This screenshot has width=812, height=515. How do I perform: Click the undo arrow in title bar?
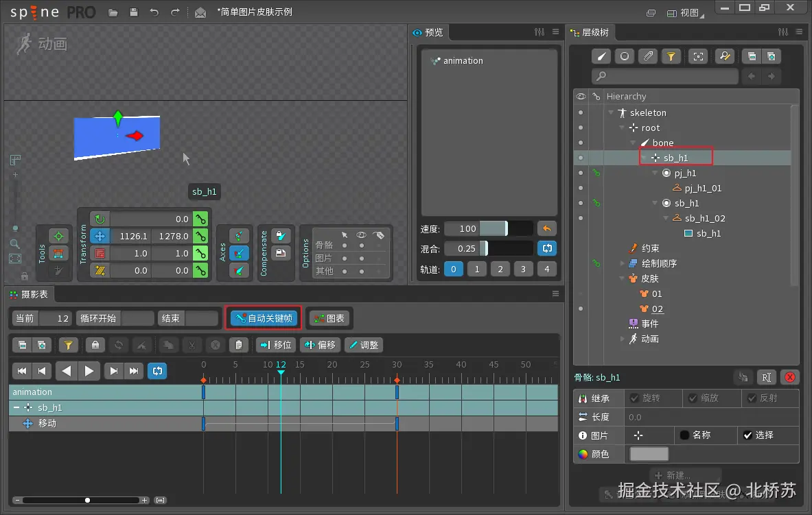(154, 12)
